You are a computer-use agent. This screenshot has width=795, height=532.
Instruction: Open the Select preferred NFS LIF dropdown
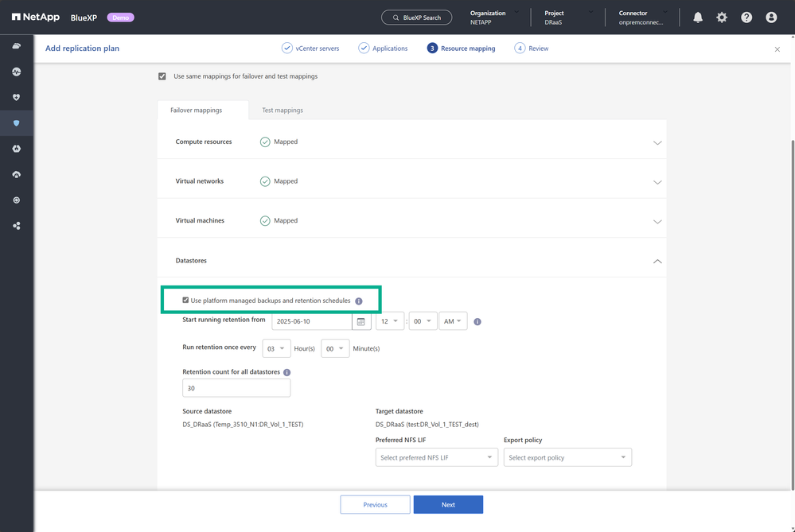(436, 457)
